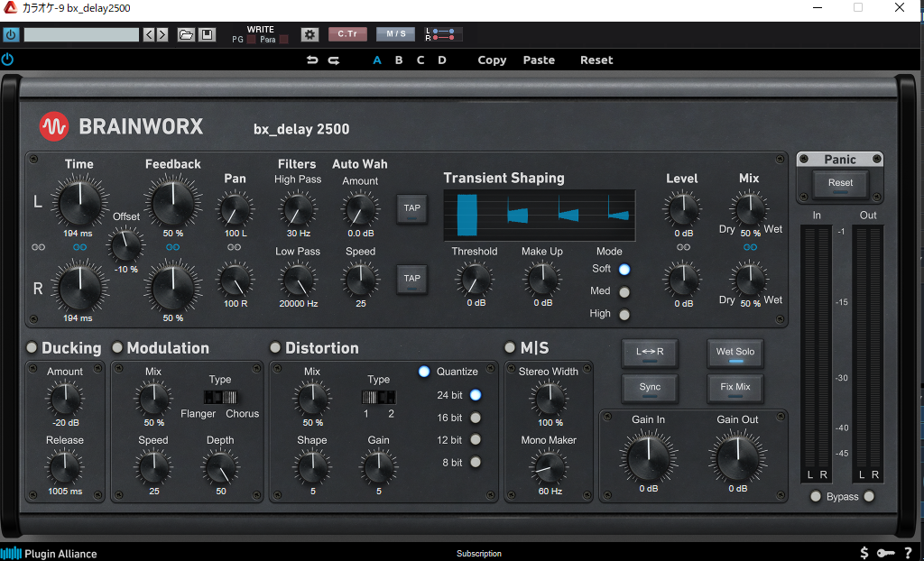Enable the Modulation section

(117, 347)
